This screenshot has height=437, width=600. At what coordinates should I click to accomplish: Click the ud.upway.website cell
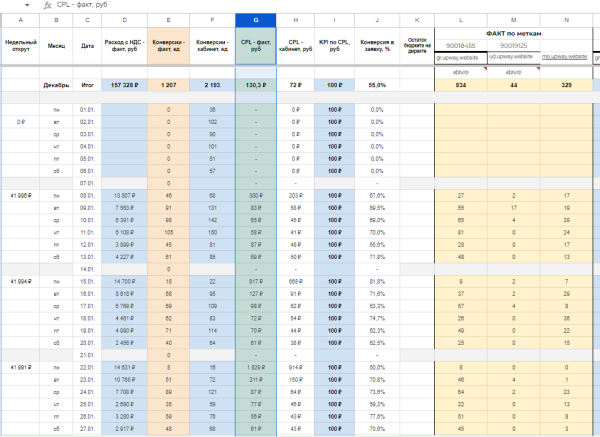tap(513, 58)
